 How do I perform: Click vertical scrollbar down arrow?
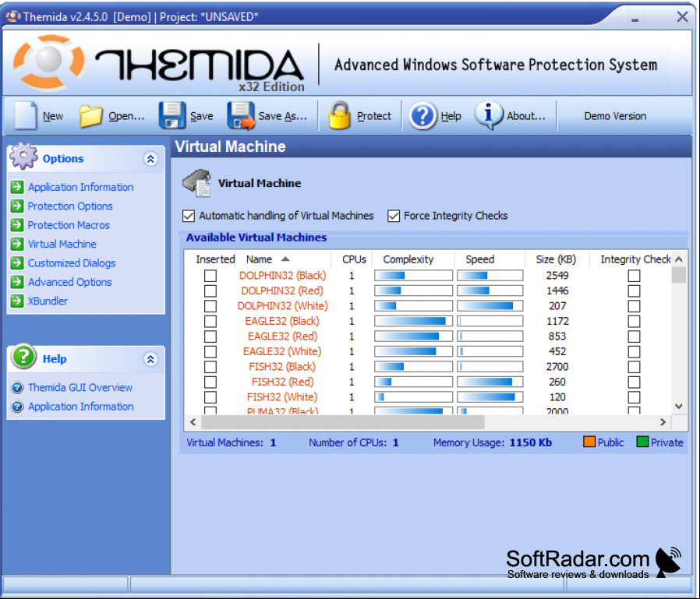tap(679, 406)
